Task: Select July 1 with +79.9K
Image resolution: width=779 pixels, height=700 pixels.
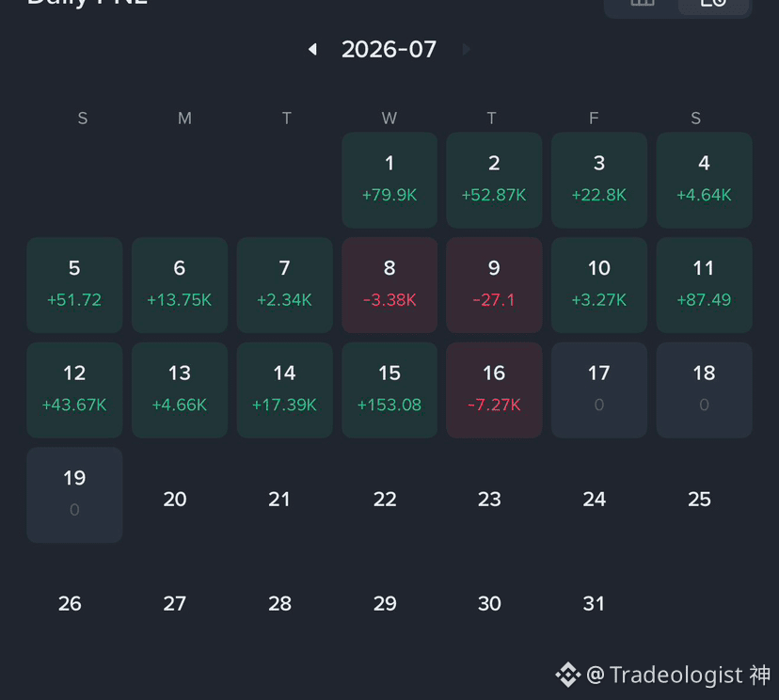Action: 389,180
